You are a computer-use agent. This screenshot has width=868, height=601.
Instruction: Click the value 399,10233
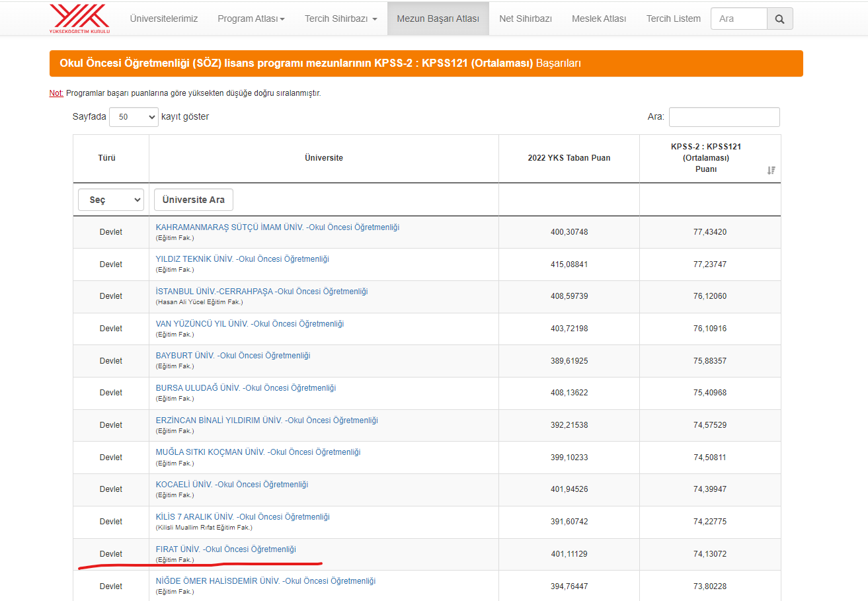pyautogui.click(x=569, y=458)
